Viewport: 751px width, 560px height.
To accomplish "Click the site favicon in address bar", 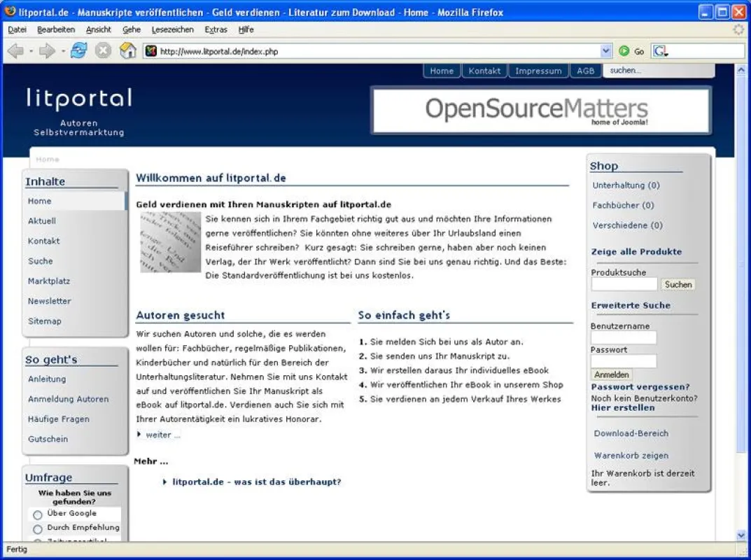I will (151, 51).
